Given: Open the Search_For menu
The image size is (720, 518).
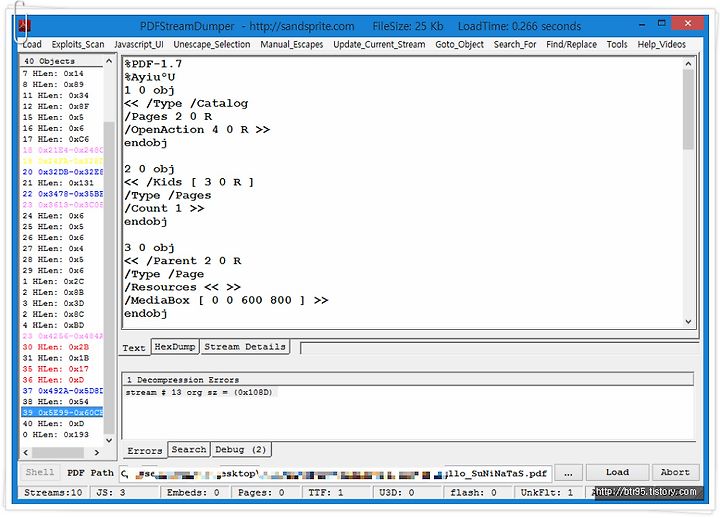Looking at the screenshot, I should [x=515, y=45].
